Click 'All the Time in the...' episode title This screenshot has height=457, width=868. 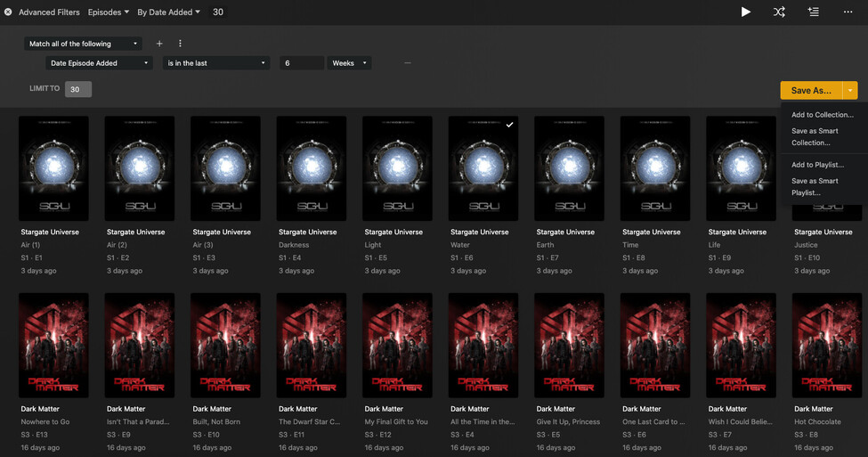click(483, 421)
